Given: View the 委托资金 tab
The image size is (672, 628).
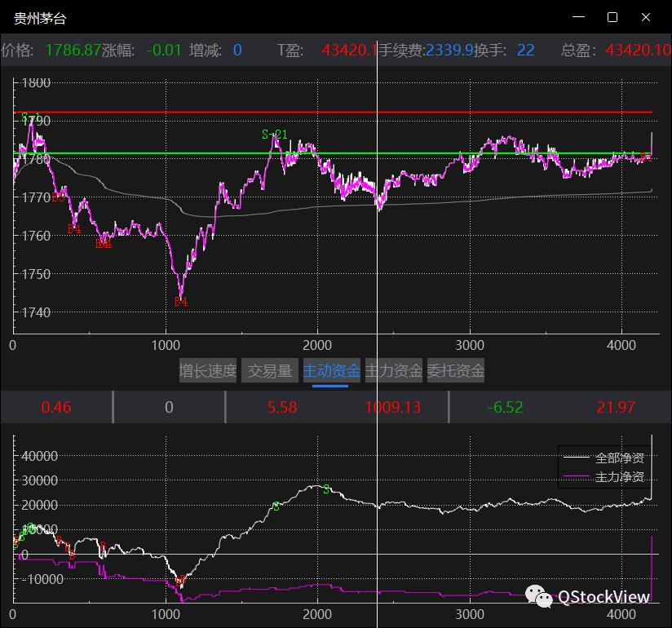Looking at the screenshot, I should [x=455, y=371].
